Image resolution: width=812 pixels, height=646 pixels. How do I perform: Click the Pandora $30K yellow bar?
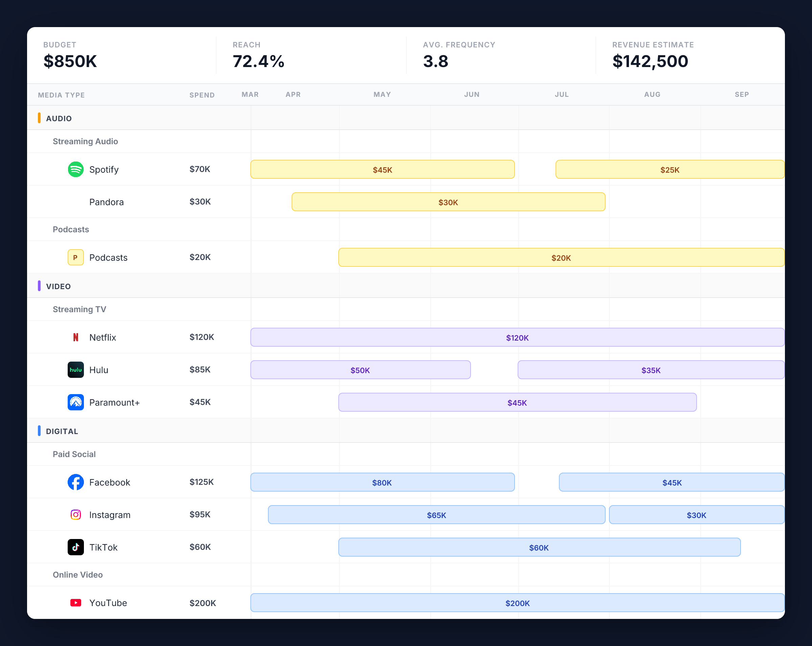(448, 202)
